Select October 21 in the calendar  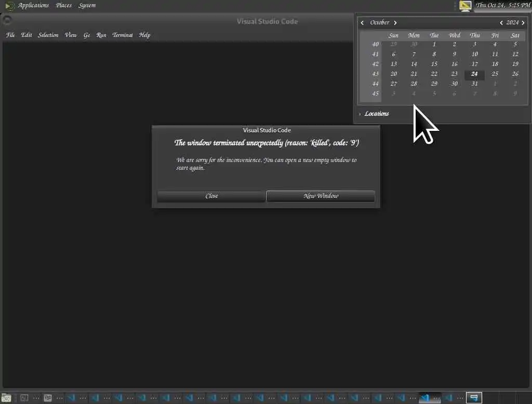coord(414,74)
